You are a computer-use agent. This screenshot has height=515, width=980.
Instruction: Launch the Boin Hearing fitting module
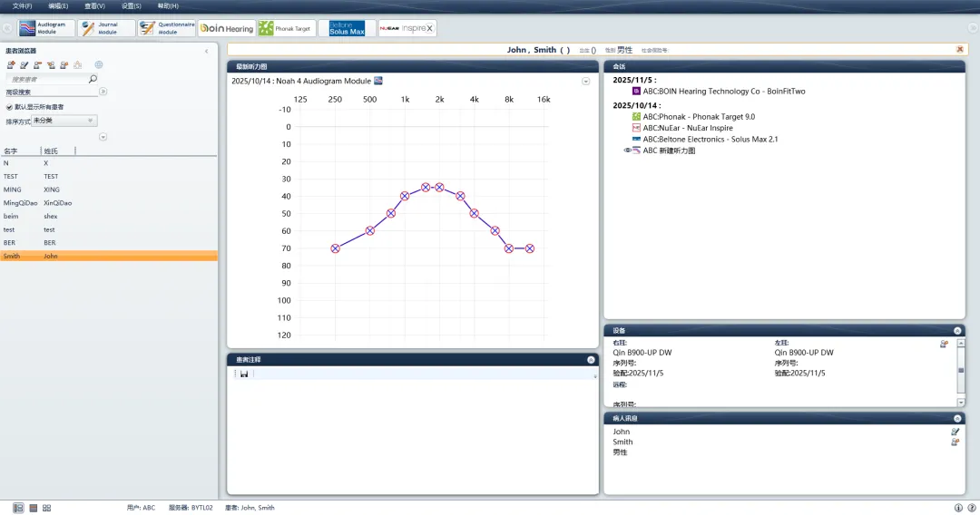tap(227, 28)
